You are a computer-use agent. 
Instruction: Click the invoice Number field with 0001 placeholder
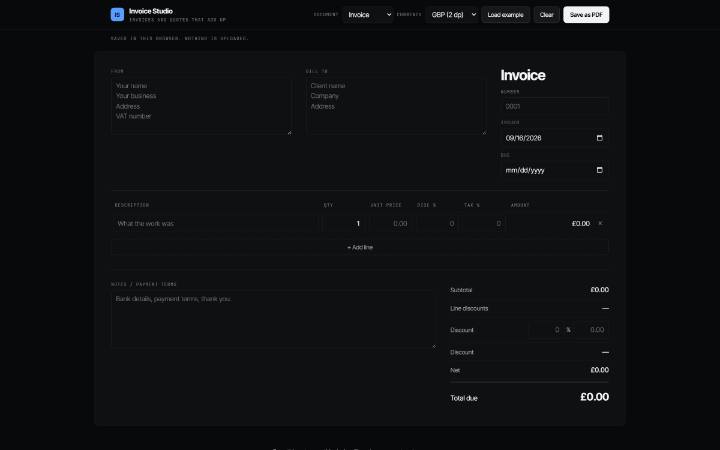point(555,106)
